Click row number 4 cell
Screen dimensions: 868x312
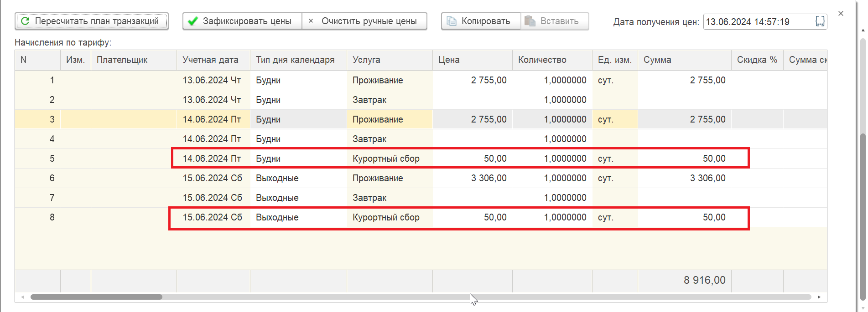point(38,139)
